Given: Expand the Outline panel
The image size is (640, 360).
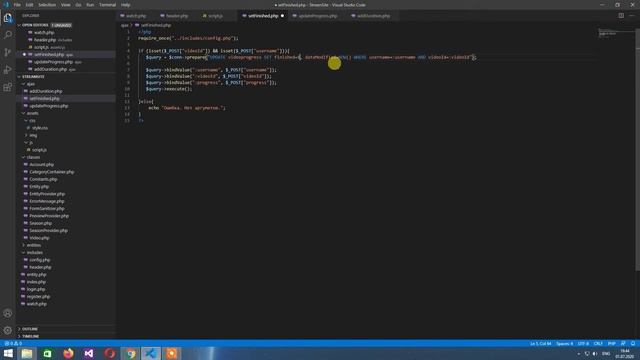Looking at the screenshot, I should [x=29, y=329].
